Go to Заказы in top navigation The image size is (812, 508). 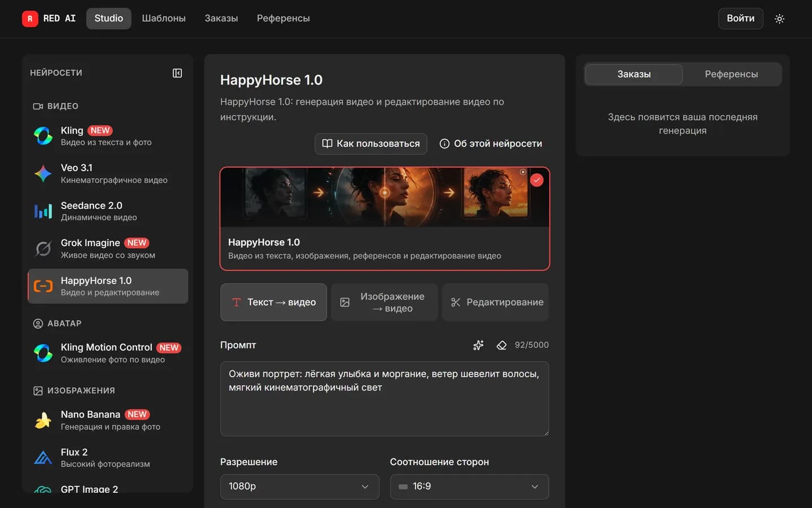coord(221,19)
